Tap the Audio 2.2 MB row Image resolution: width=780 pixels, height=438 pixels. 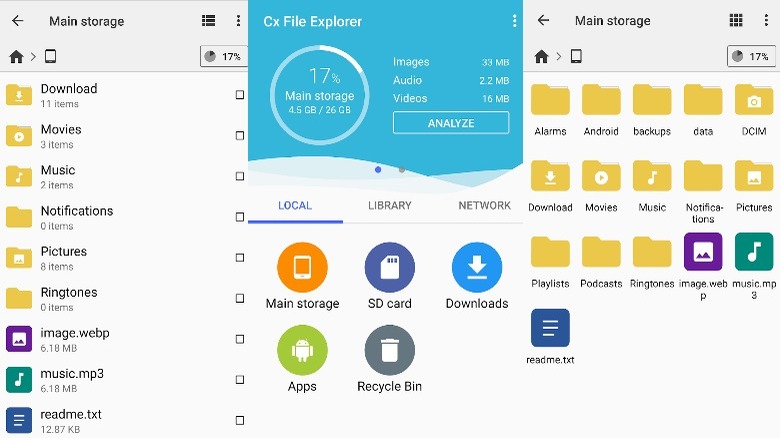point(451,80)
